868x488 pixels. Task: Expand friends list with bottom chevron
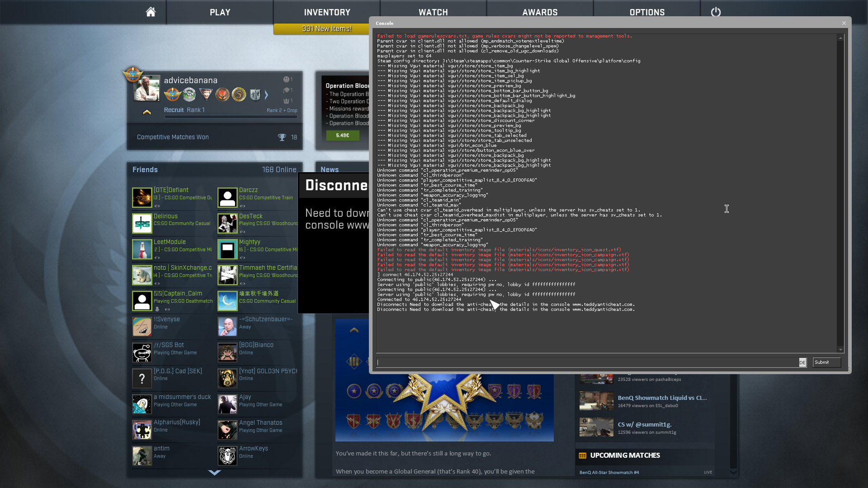(214, 473)
